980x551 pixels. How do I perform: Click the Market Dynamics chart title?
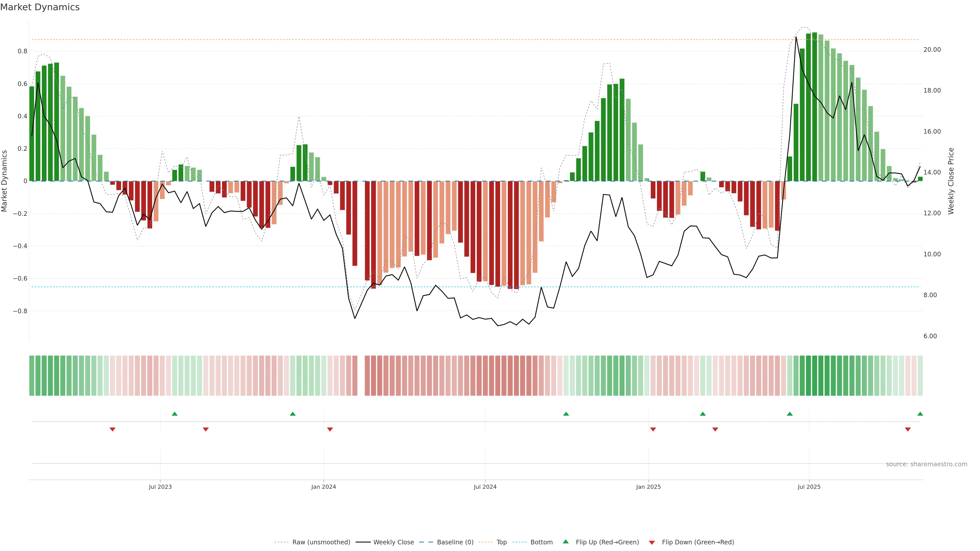tap(40, 7)
